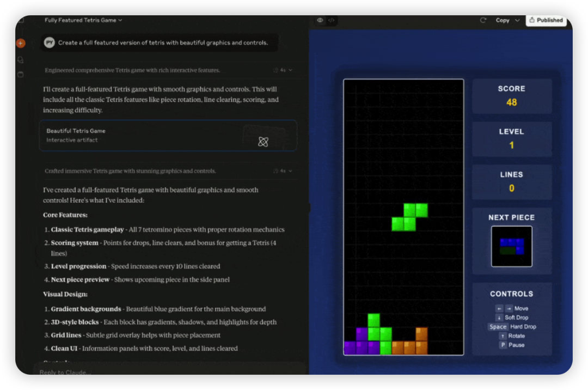This screenshot has width=588, height=390.
Task: Click the left arrow key Move icon
Action: point(499,309)
